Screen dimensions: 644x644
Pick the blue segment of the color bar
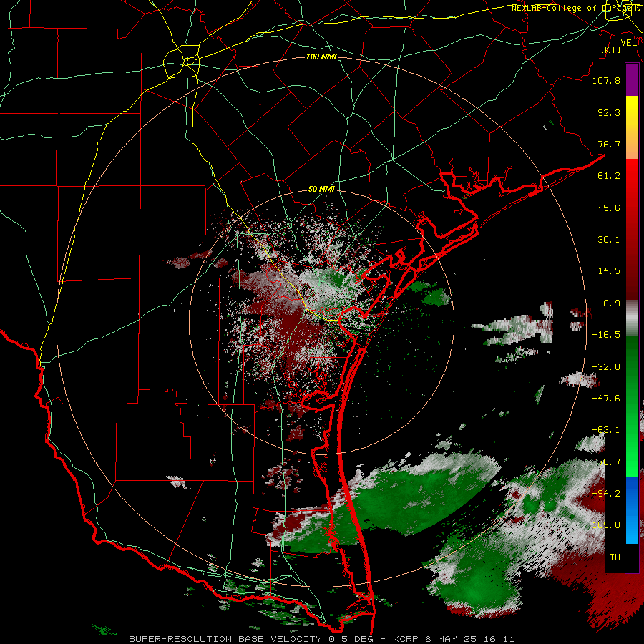pos(632,510)
